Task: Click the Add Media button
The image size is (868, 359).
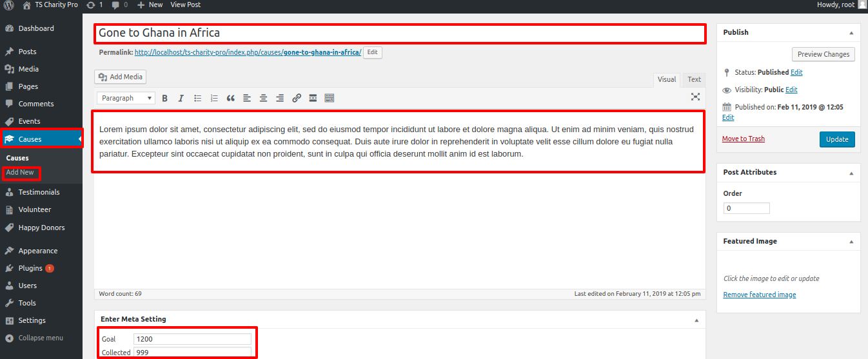Action: pyautogui.click(x=121, y=77)
